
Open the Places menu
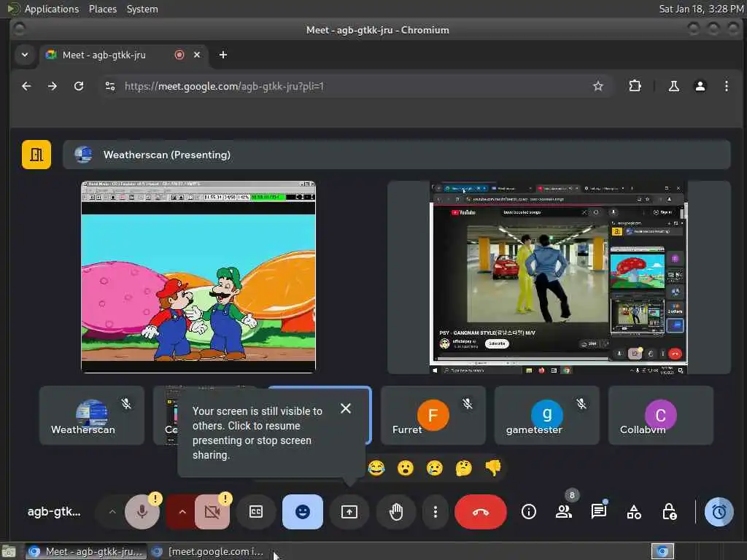[102, 9]
